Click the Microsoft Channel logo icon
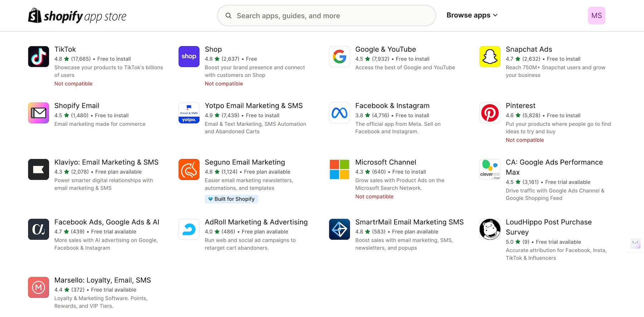This screenshot has height=317, width=644. (x=339, y=169)
